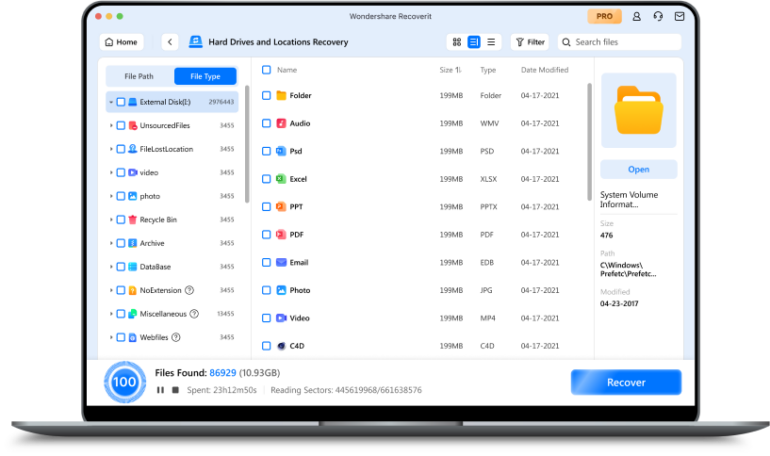The image size is (770, 456).
Task: Click the video category icon in sidebar
Action: [x=133, y=172]
